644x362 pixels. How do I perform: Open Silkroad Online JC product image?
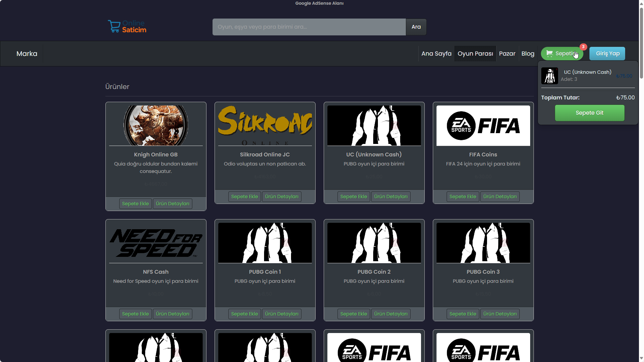[265, 125]
